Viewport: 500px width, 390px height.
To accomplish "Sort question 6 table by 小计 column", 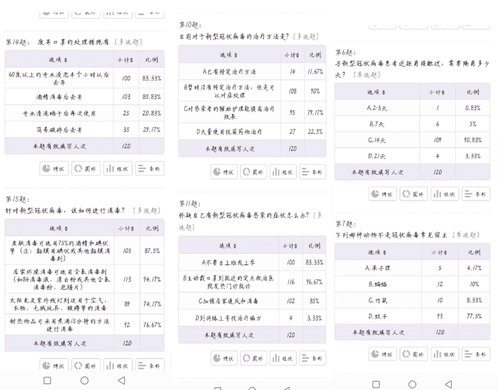I will [437, 92].
